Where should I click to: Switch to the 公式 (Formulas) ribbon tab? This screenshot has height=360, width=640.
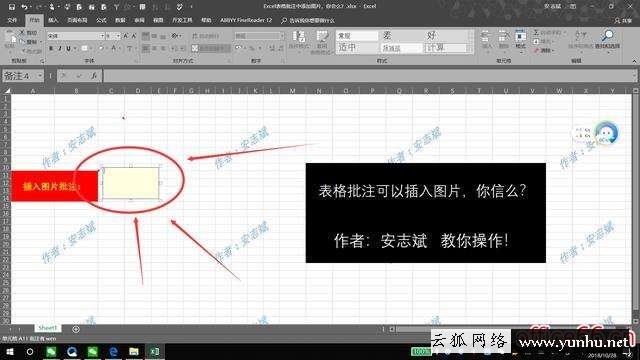101,20
